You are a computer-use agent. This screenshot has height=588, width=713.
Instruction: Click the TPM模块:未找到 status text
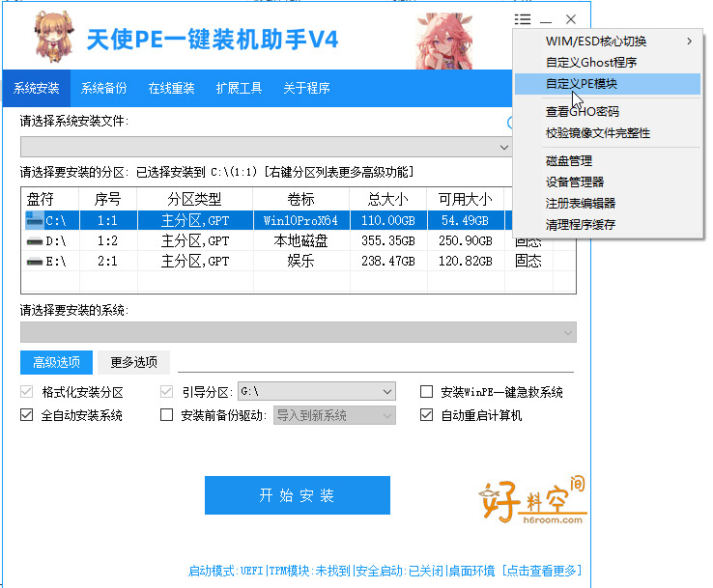click(310, 571)
